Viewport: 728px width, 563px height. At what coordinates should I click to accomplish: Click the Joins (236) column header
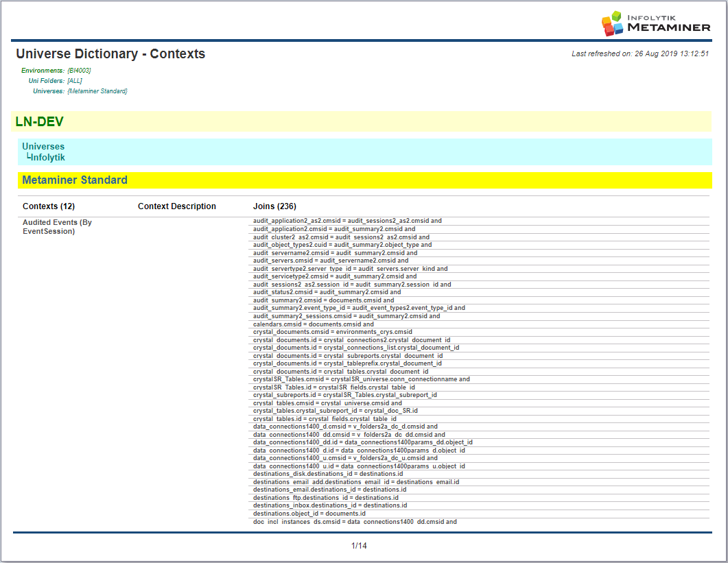[x=274, y=206]
